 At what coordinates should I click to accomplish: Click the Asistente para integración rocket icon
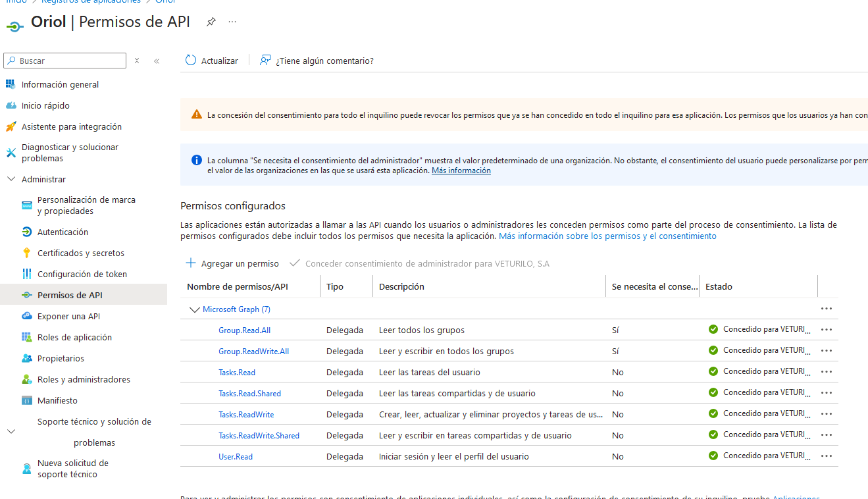(x=11, y=126)
